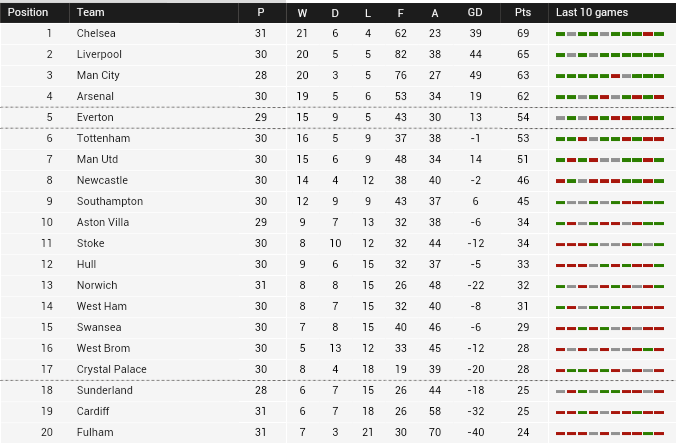Open the Crystal Palace team link

(x=112, y=369)
